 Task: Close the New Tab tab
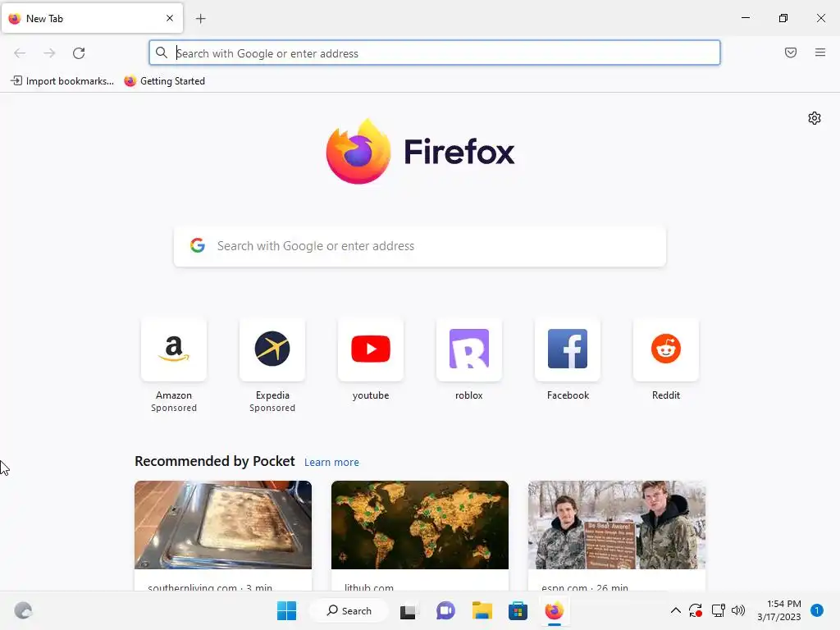(170, 18)
